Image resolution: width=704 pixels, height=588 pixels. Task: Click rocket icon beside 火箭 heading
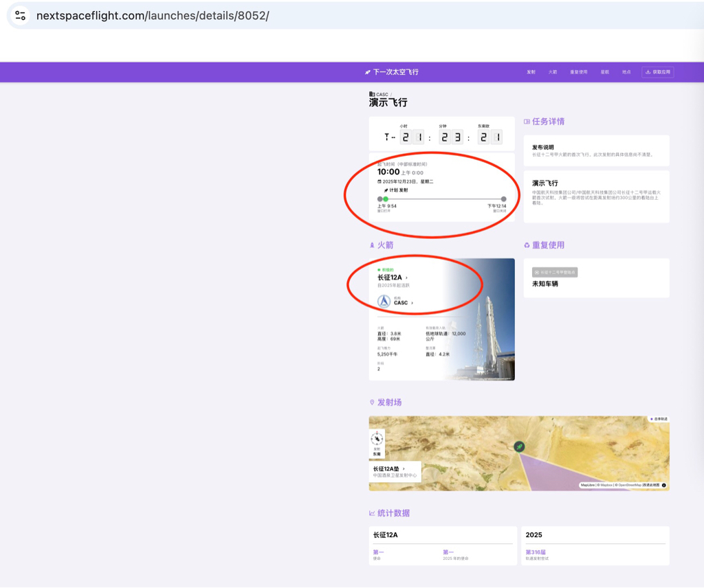point(372,245)
